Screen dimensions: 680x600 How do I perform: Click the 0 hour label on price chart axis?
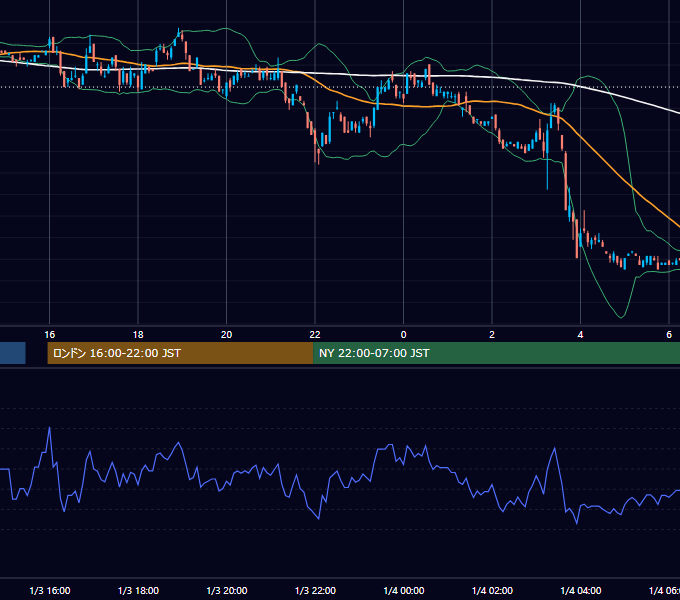[403, 335]
